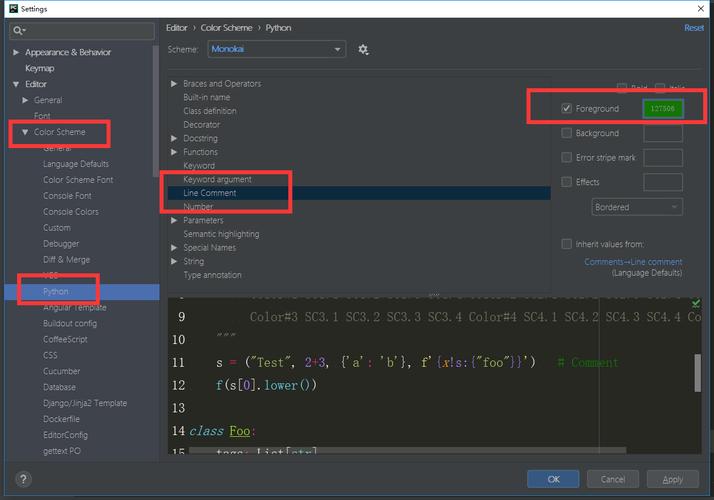Enable the Error stripe mark checkbox
714x500 pixels.
566,158
